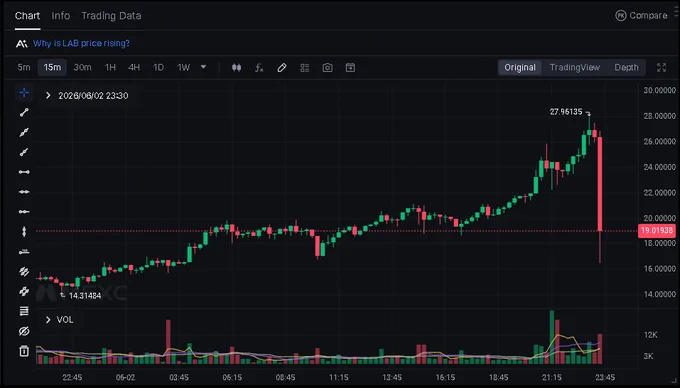Choose the 1W interval
This screenshot has height=388, width=680.
(x=183, y=68)
